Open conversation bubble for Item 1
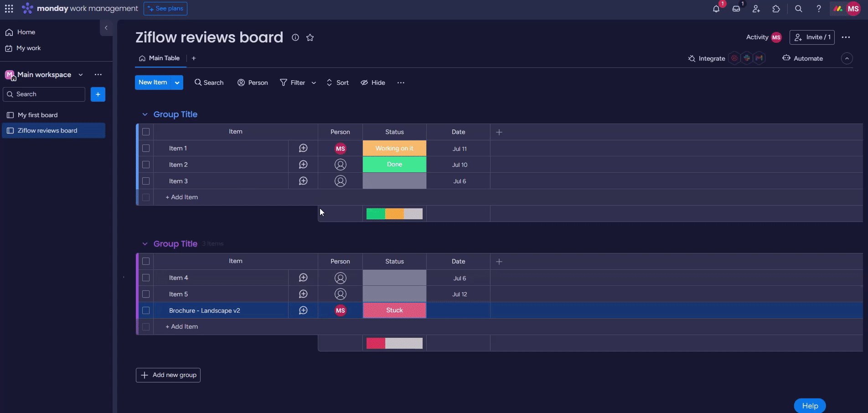 (303, 148)
